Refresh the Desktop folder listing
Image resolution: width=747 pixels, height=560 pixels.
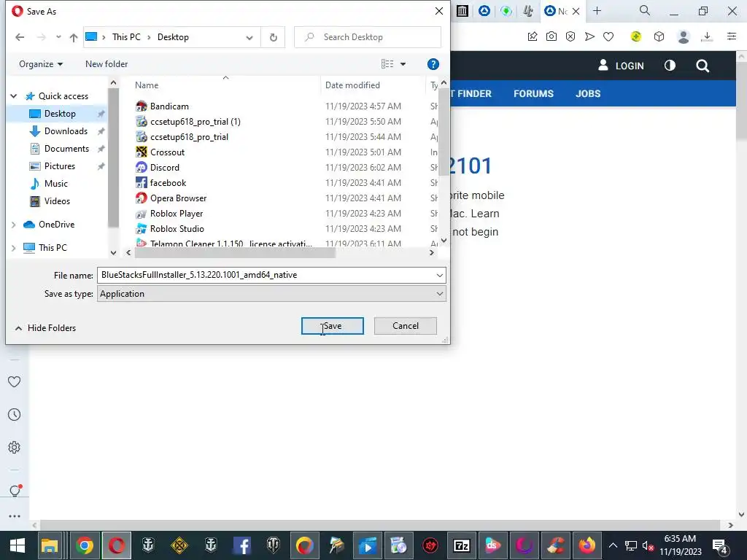tap(273, 37)
